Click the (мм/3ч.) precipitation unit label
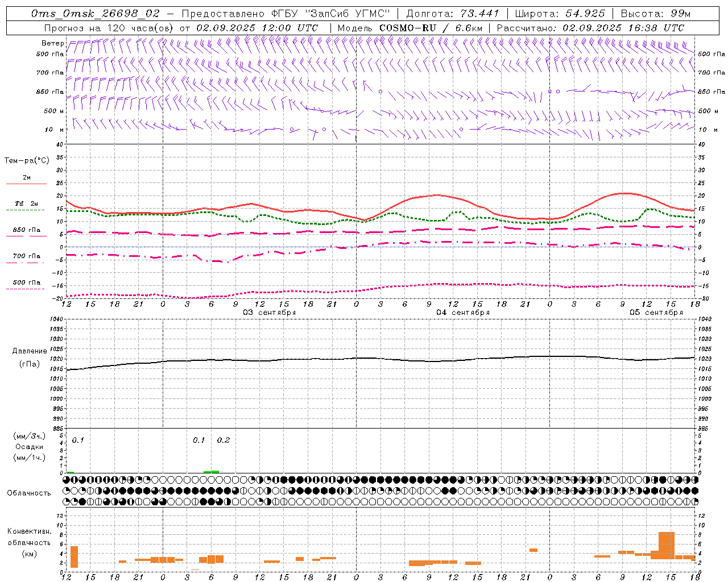728x582 pixels. (x=29, y=436)
